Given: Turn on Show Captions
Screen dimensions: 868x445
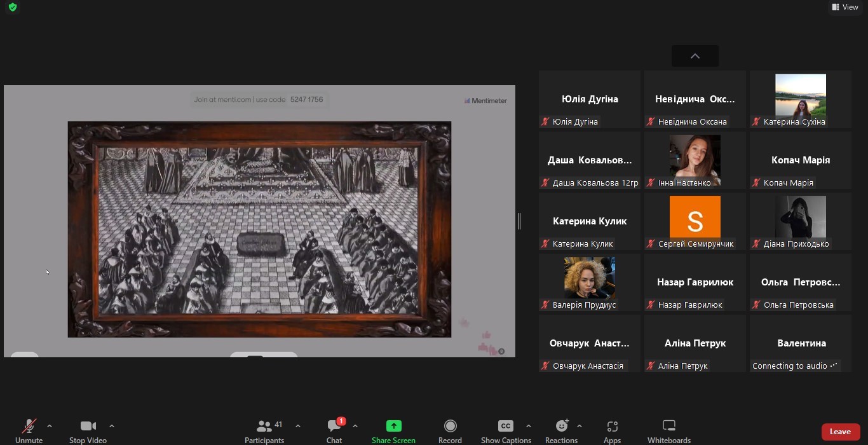Looking at the screenshot, I should [x=506, y=431].
